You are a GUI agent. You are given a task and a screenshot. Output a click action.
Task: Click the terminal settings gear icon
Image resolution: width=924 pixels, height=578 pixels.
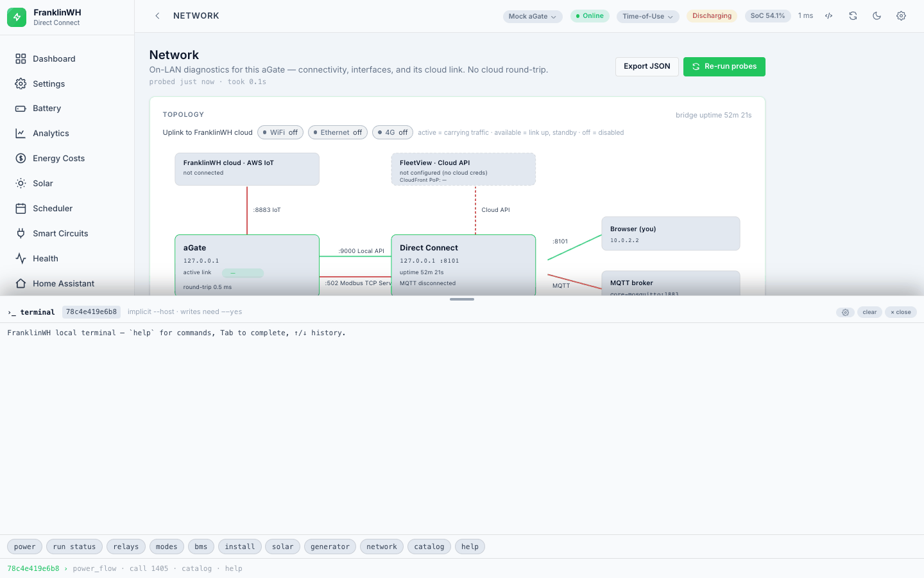(x=846, y=312)
